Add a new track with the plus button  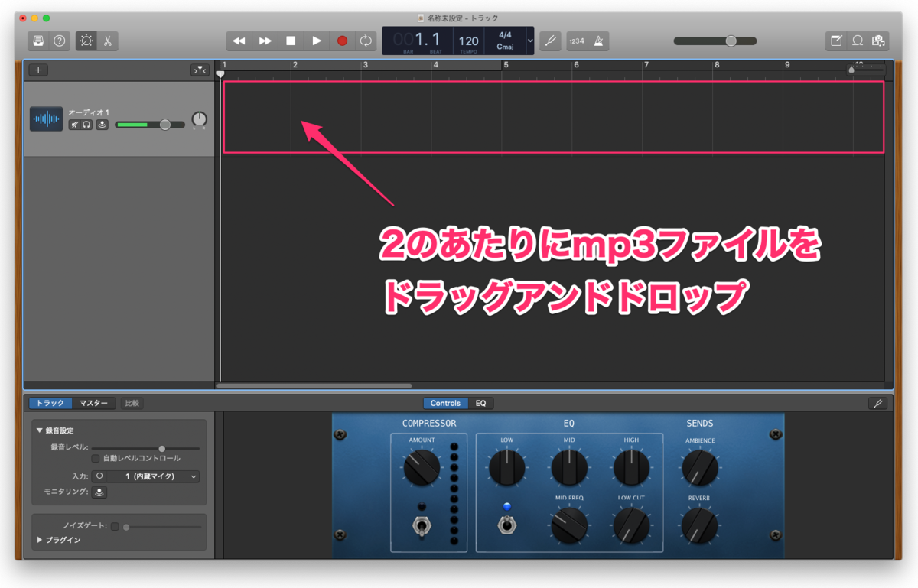tap(37, 70)
